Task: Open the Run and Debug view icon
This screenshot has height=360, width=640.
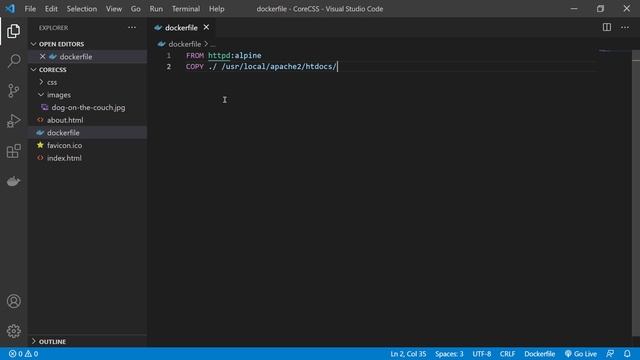Action: [13, 121]
